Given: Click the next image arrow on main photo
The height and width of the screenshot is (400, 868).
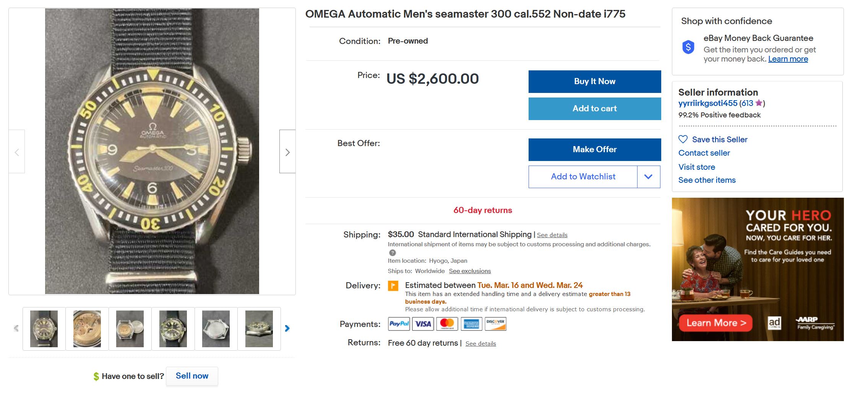Looking at the screenshot, I should pyautogui.click(x=287, y=152).
